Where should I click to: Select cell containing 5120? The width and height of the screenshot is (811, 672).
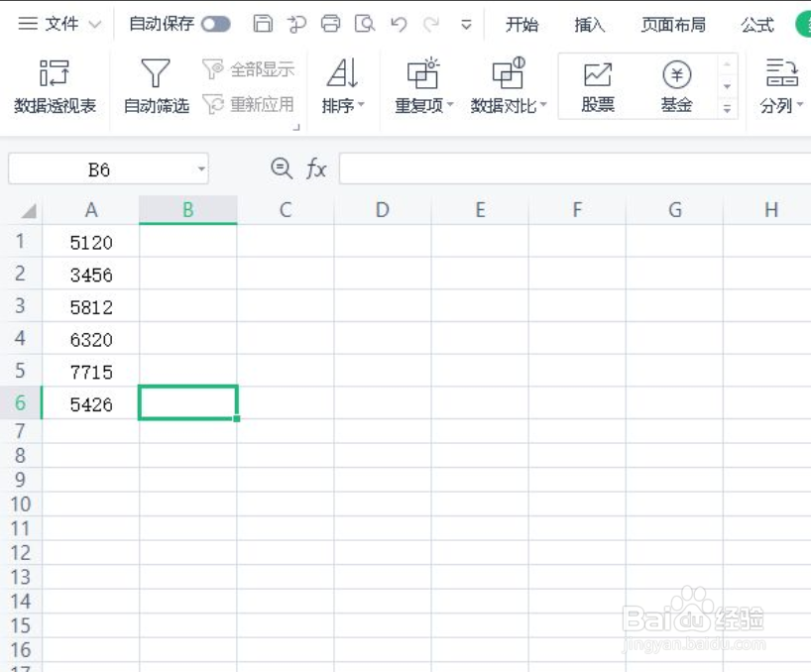(91, 242)
